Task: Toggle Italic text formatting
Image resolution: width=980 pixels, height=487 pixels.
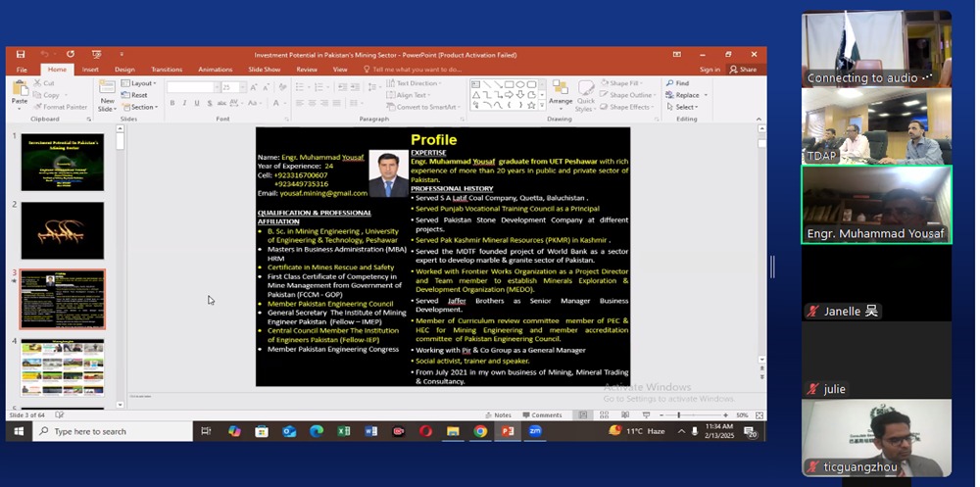Action: 184,103
